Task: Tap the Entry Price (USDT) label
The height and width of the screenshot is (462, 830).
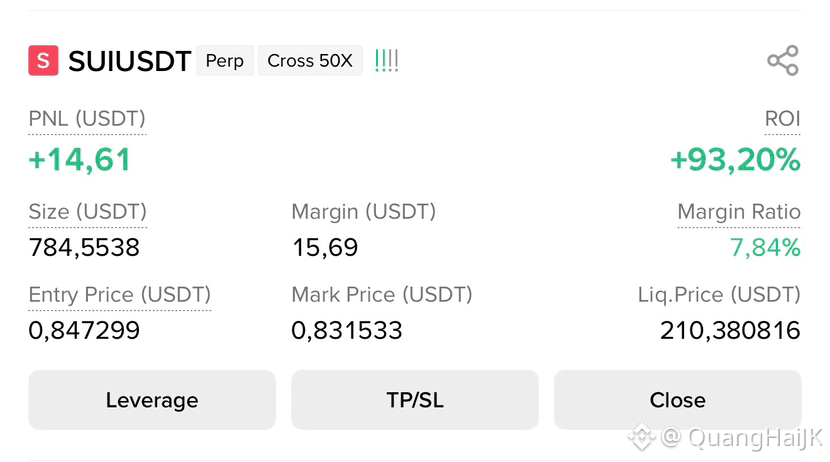Action: point(120,294)
